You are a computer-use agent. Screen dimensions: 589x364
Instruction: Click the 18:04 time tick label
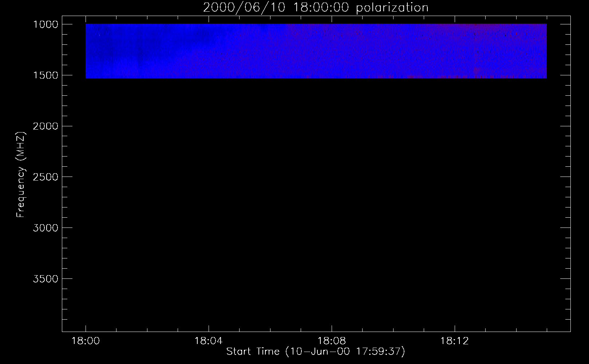click(x=208, y=341)
